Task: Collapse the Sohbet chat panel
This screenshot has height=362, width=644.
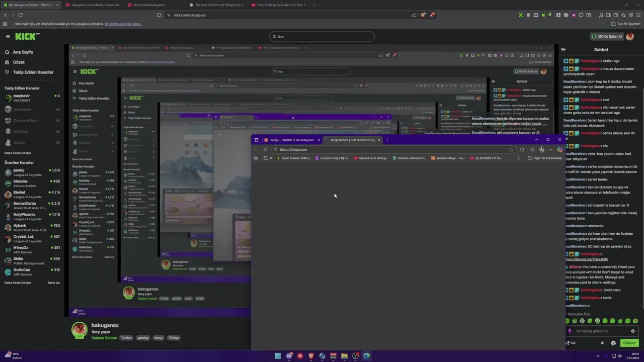Action: pyautogui.click(x=563, y=50)
